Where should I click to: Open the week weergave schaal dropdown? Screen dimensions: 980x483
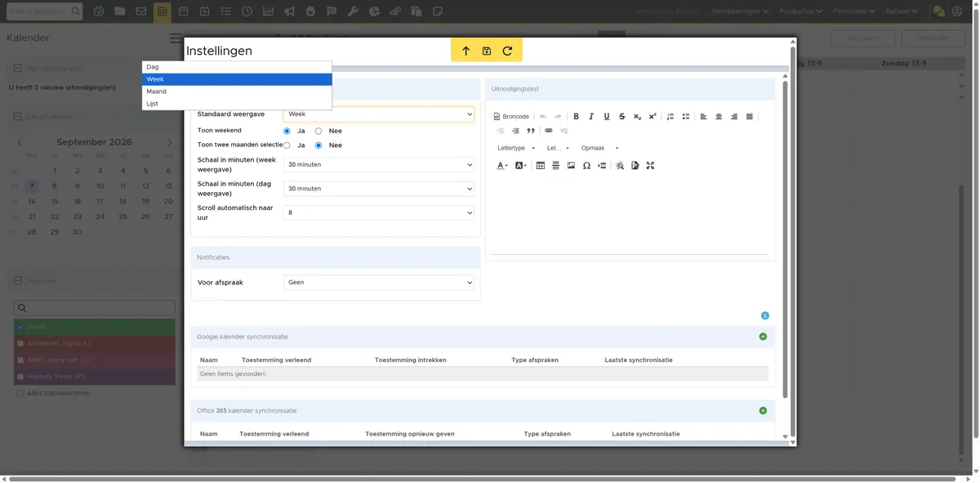coord(379,164)
